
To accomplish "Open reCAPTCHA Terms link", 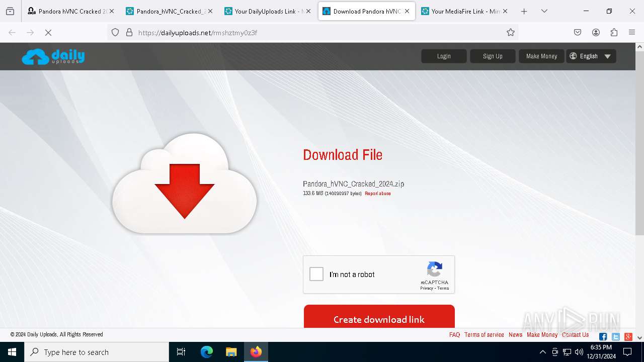I will click(443, 288).
